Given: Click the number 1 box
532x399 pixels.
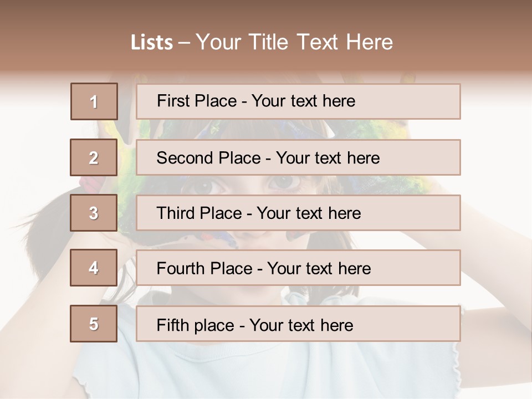Looking at the screenshot, I should click(94, 101).
